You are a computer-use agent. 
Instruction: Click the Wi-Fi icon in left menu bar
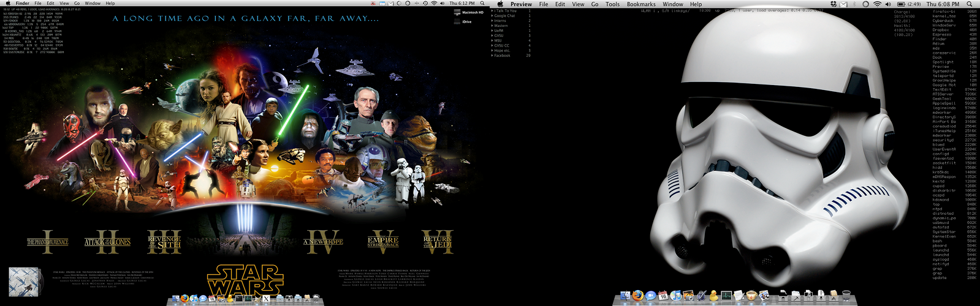click(x=434, y=3)
